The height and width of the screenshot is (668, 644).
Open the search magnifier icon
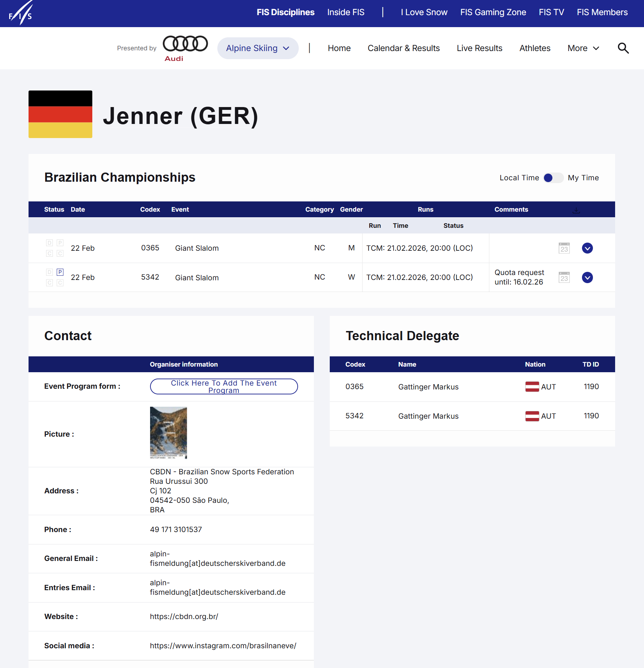[623, 48]
